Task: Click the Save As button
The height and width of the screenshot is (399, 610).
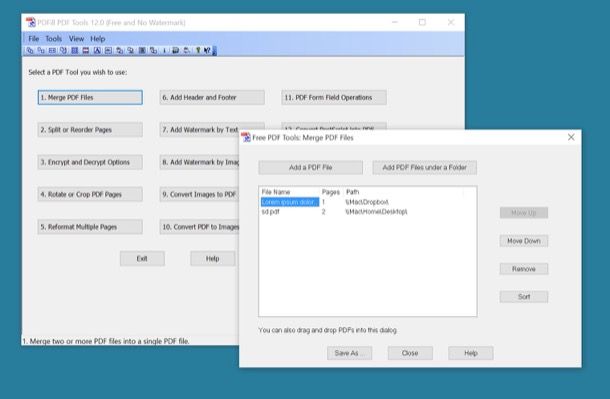Action: click(349, 353)
